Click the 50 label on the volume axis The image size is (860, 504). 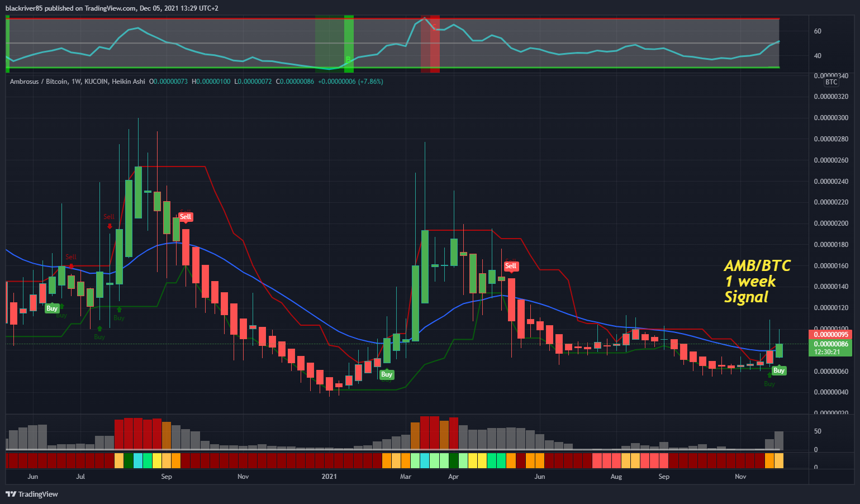[x=818, y=431]
